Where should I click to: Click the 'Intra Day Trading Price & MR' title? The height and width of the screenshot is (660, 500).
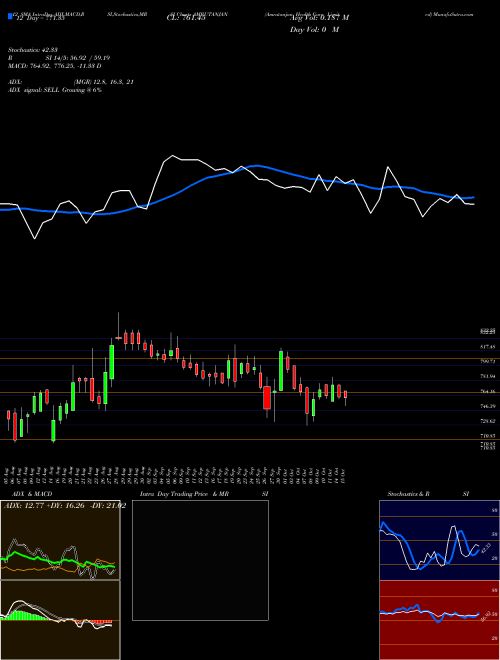coord(184,494)
